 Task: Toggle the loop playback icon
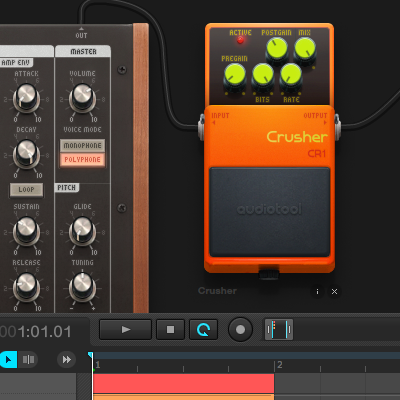click(203, 330)
